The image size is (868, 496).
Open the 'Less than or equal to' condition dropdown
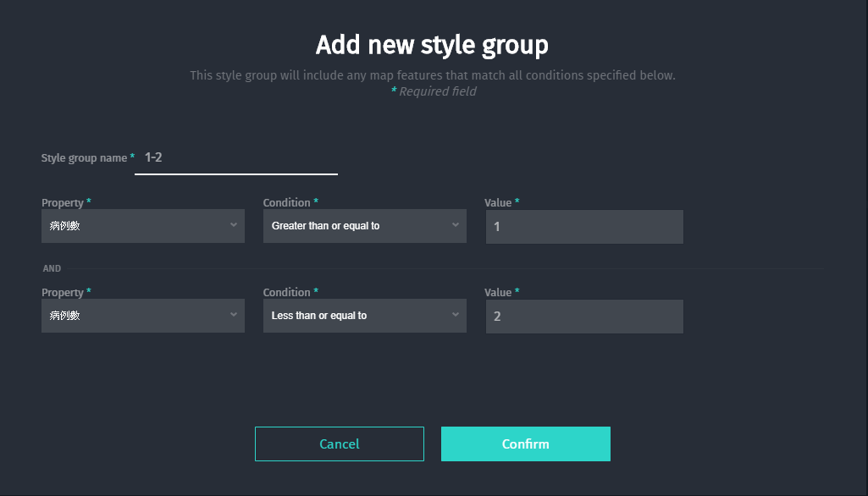pos(365,316)
